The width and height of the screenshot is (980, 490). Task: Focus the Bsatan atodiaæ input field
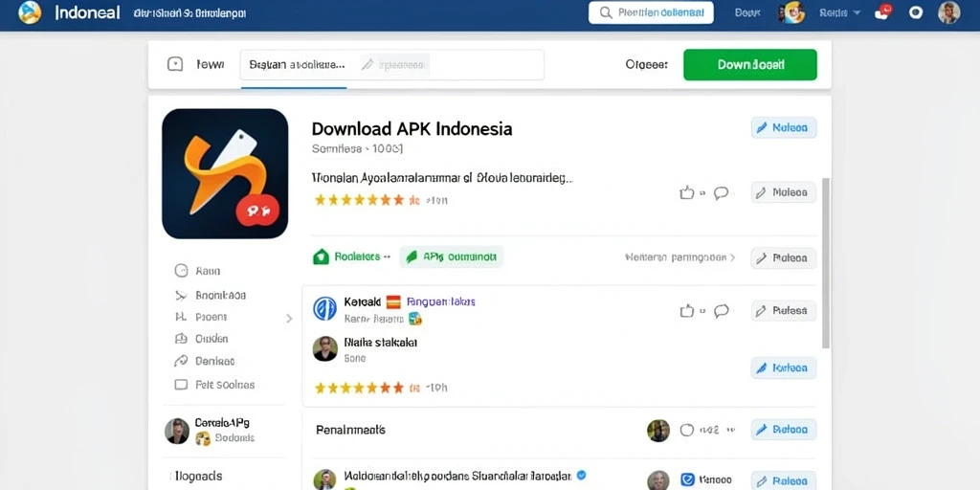(391, 64)
